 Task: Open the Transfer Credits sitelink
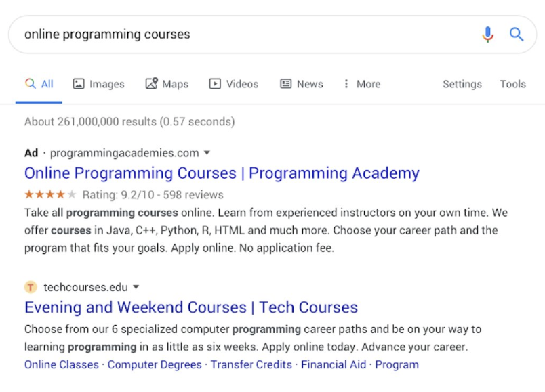pyautogui.click(x=251, y=364)
